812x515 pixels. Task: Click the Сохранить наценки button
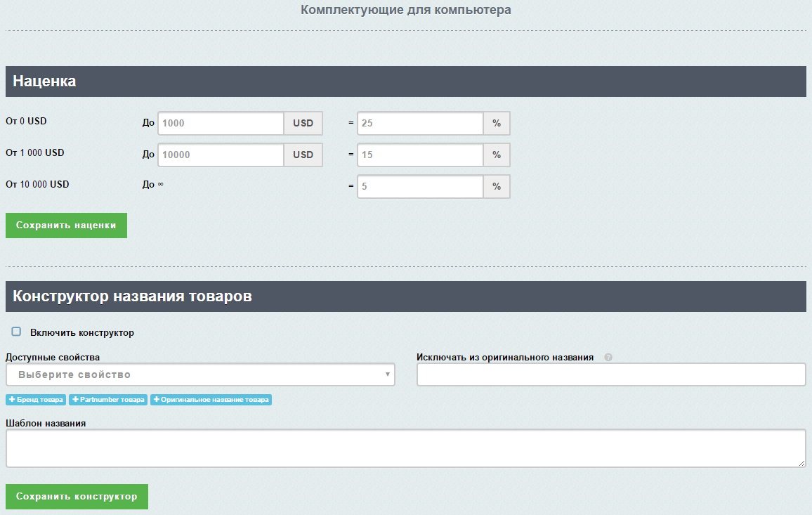66,226
